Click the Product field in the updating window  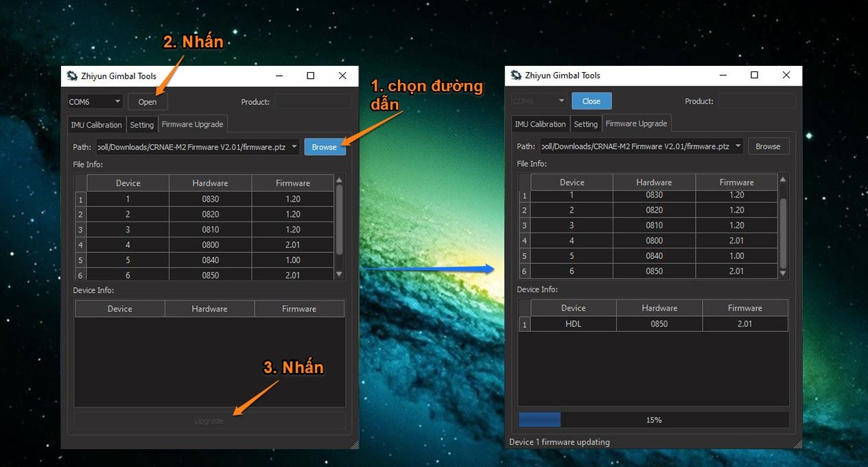point(758,101)
